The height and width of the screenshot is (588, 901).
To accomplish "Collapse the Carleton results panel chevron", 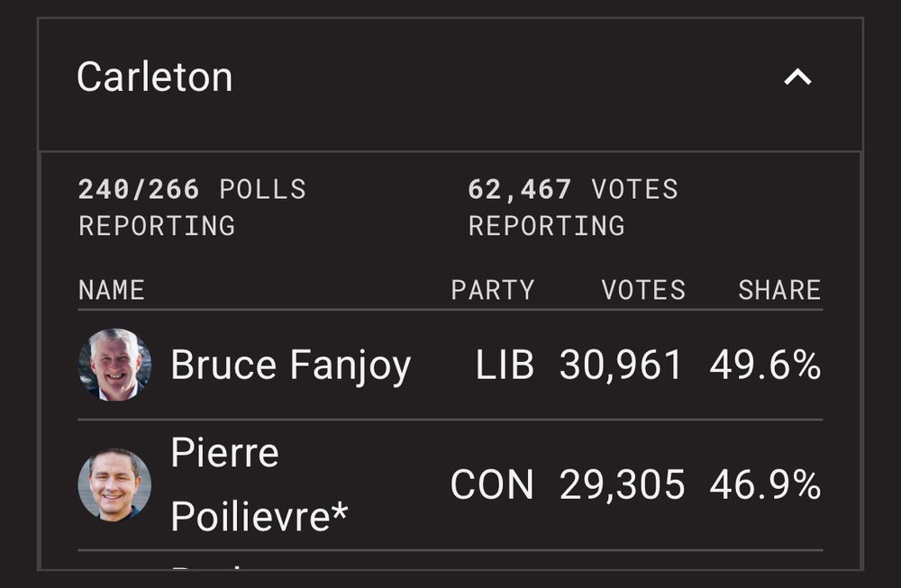I will click(x=797, y=78).
